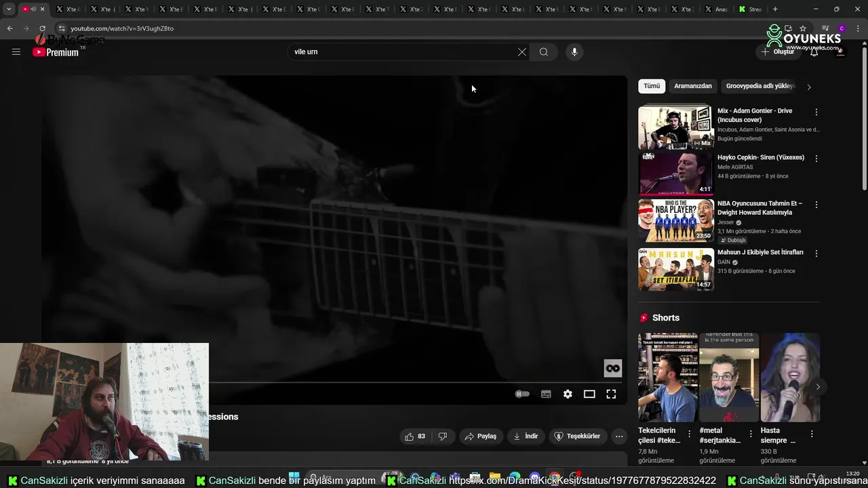Toggle the autoplay switch in player
868x488 pixels.
click(x=522, y=394)
